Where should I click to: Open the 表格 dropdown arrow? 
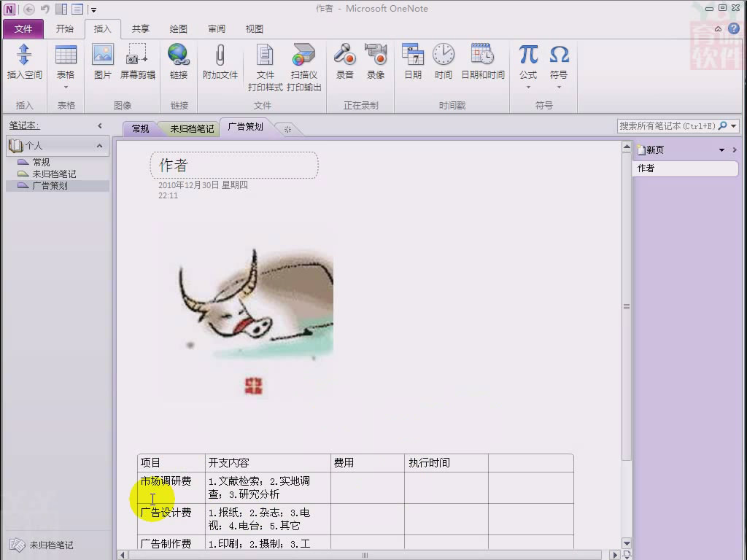click(x=66, y=87)
